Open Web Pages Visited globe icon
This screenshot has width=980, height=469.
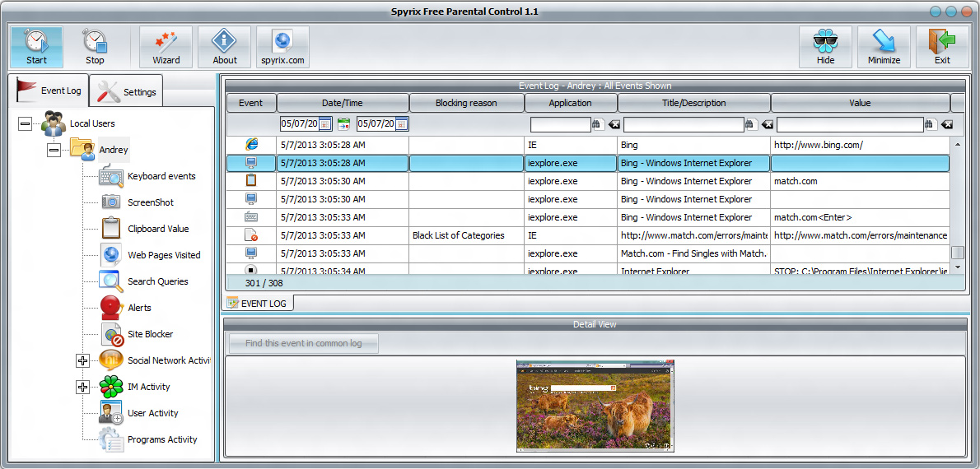(111, 255)
